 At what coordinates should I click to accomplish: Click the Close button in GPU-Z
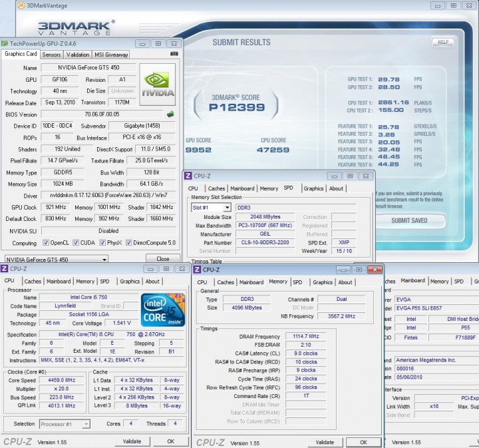point(163,258)
